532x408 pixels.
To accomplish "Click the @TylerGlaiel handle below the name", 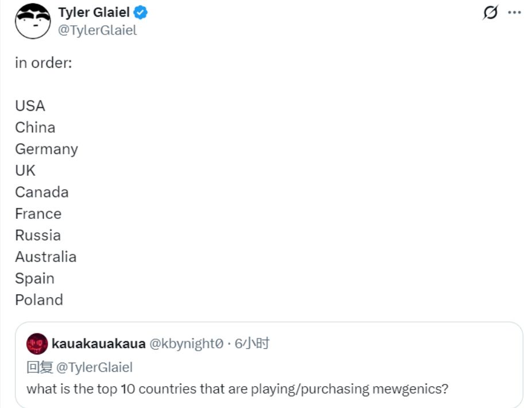I will tap(97, 30).
